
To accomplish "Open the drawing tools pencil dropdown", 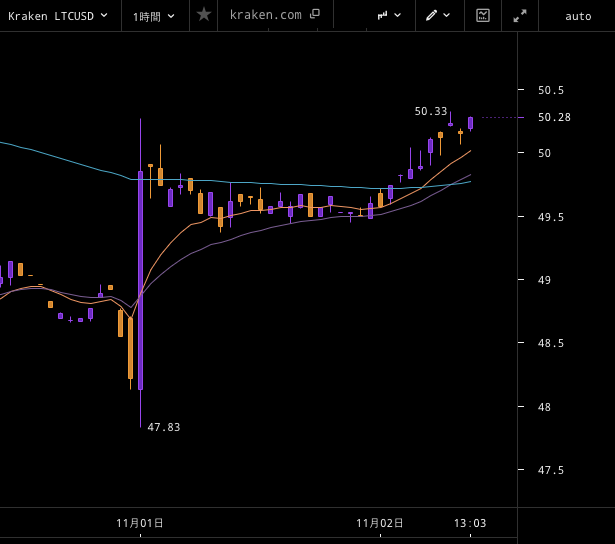I will click(x=438, y=15).
